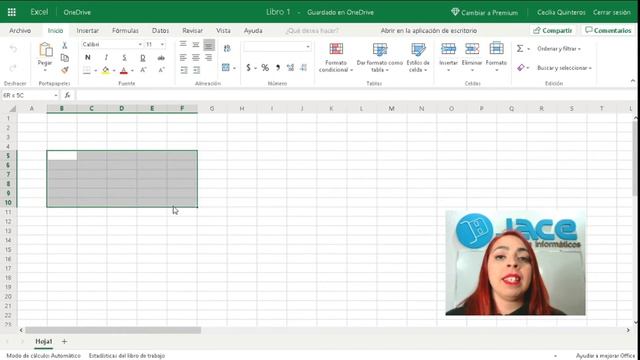Switch to the Insertar tab

tap(88, 31)
